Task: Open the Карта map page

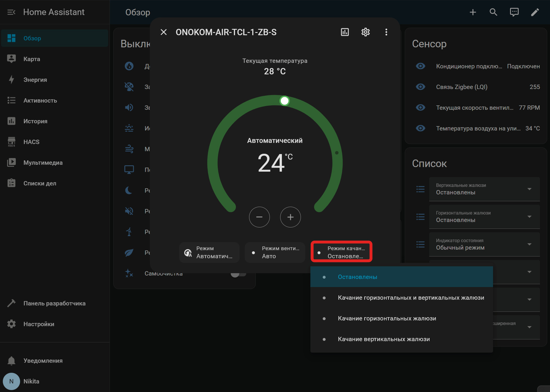Action: (x=55, y=59)
